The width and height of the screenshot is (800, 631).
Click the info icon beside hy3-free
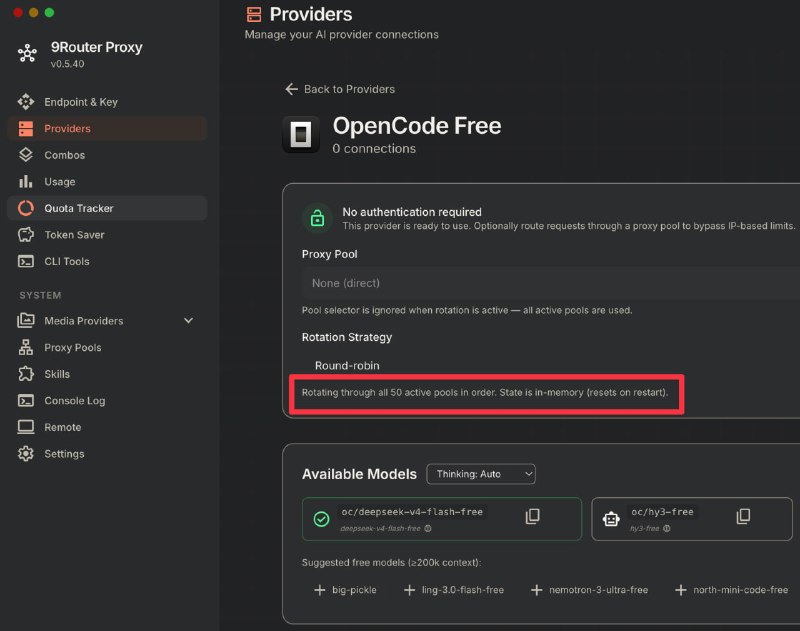pyautogui.click(x=666, y=528)
